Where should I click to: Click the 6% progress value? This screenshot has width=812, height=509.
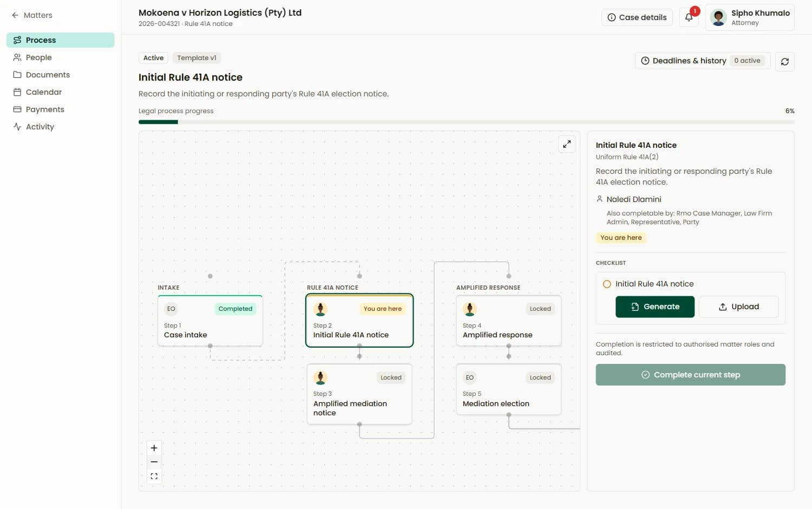[790, 111]
